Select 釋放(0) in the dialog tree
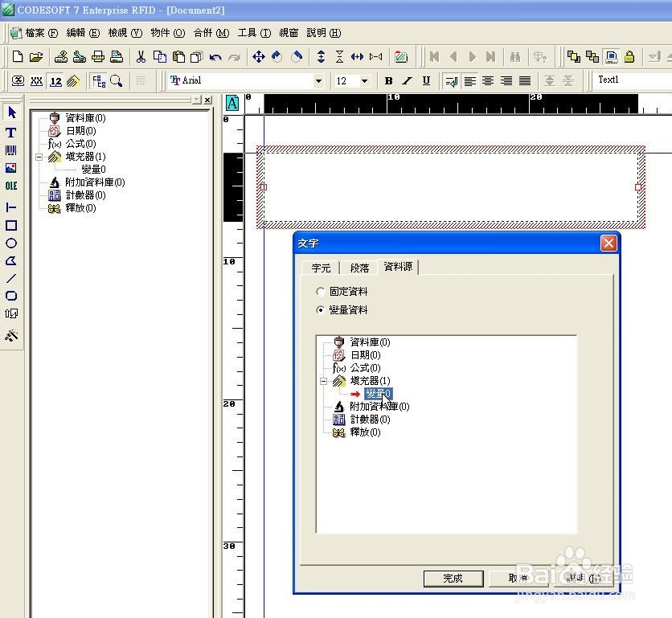672x618 pixels. click(365, 432)
